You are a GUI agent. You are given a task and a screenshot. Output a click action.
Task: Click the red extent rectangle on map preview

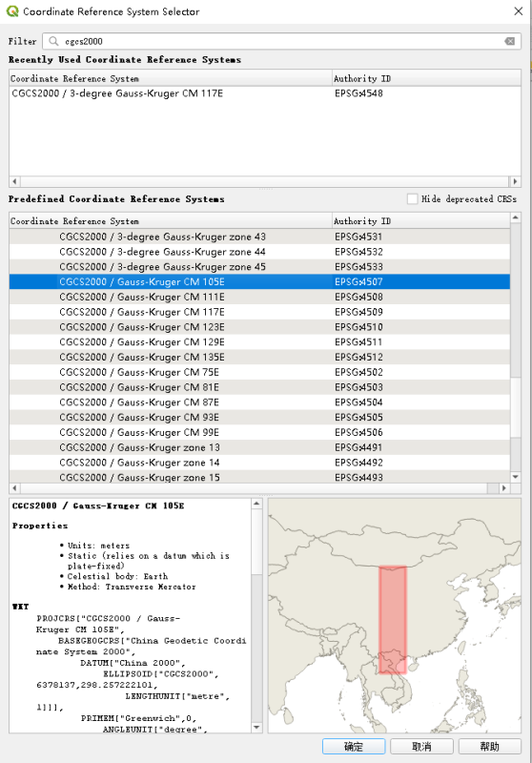[393, 619]
